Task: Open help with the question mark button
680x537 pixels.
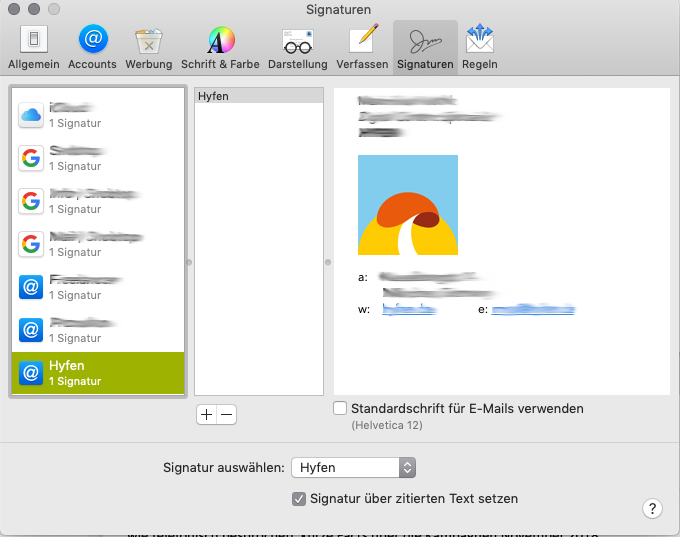Action: click(652, 508)
